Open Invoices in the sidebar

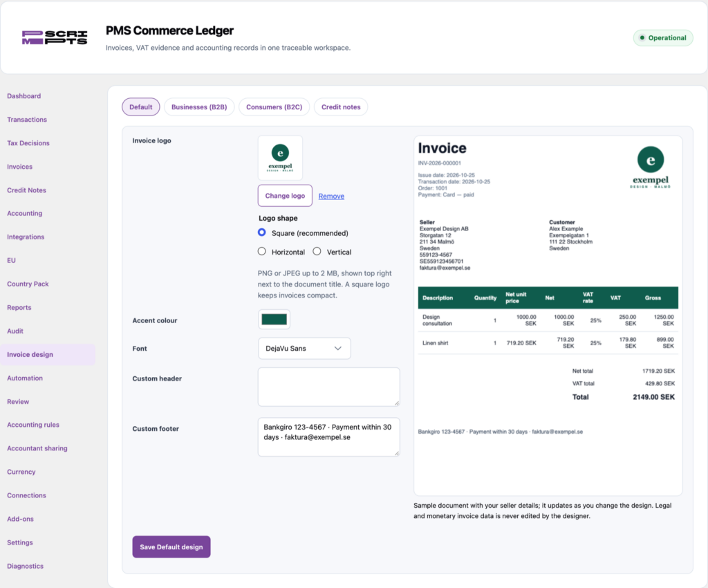20,167
